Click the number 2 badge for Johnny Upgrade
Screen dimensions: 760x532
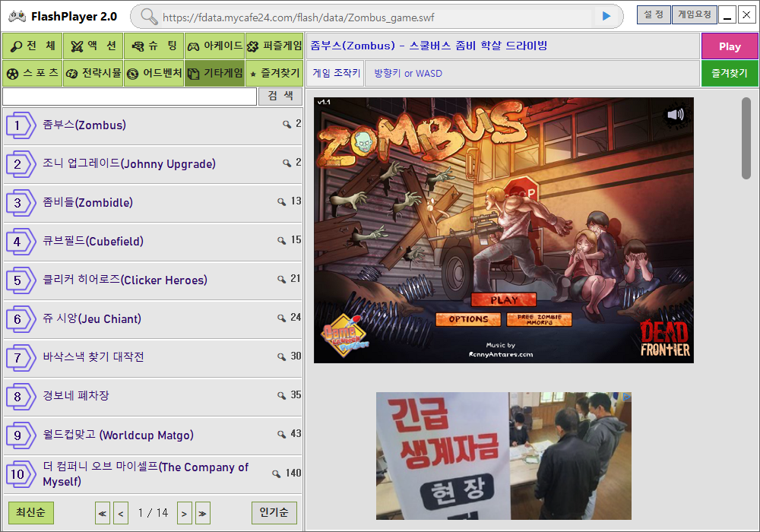(21, 164)
